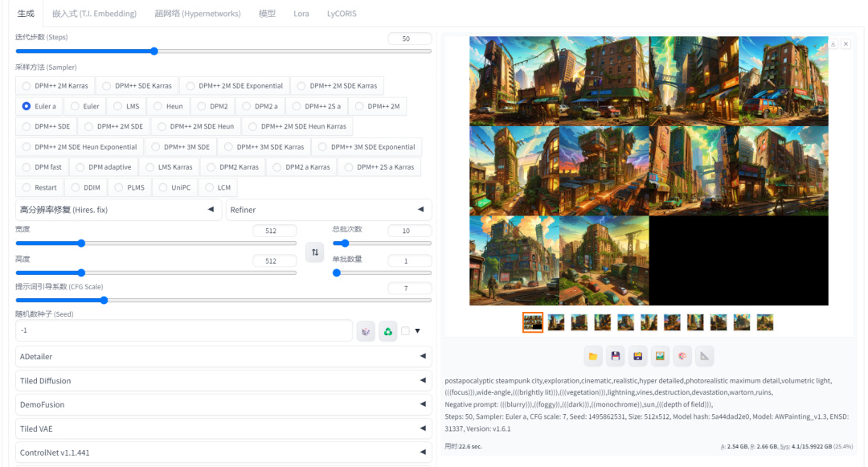Open the LyCORIS tab

tap(342, 14)
